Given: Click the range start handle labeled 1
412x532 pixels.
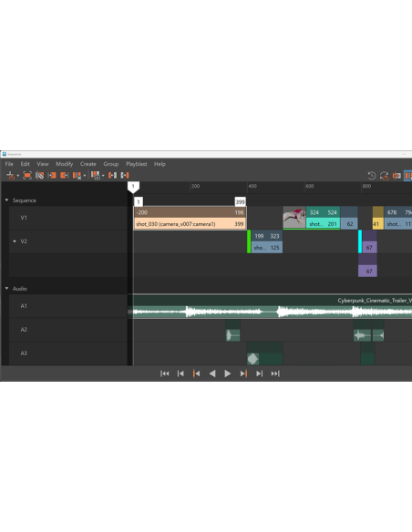Looking at the screenshot, I should [x=139, y=202].
